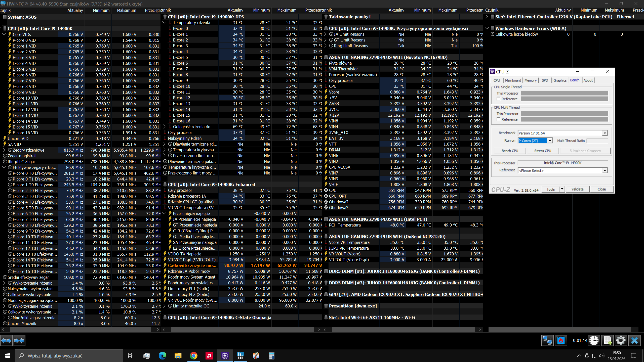The height and width of the screenshot is (362, 644).
Task: Enable Reference checkbox under CPU Multi Thread
Action: coord(498,119)
